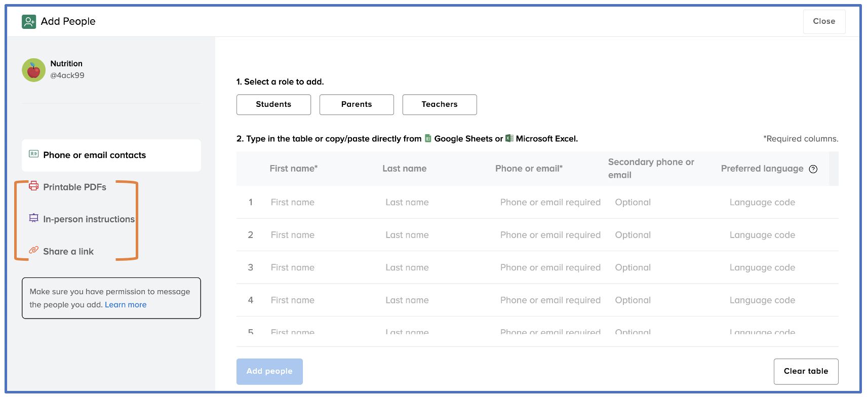Select the Parents role
Image resolution: width=868 pixels, height=397 pixels.
coord(357,104)
